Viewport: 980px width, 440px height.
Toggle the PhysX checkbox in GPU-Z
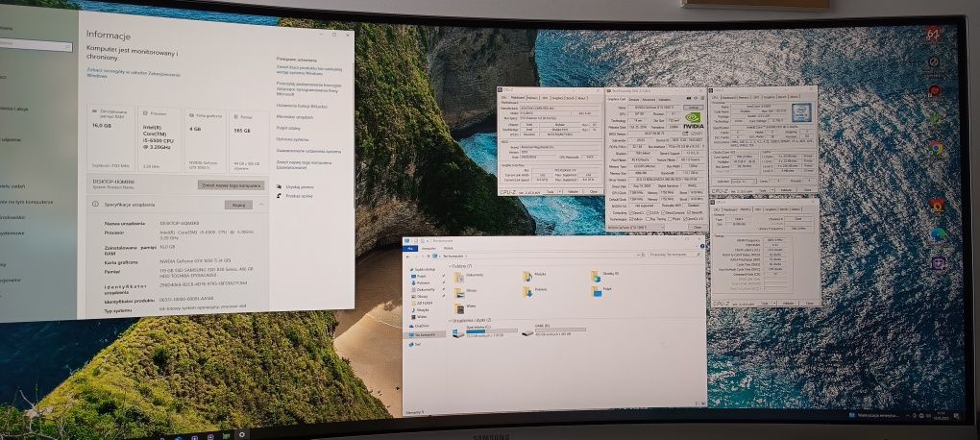click(670, 219)
